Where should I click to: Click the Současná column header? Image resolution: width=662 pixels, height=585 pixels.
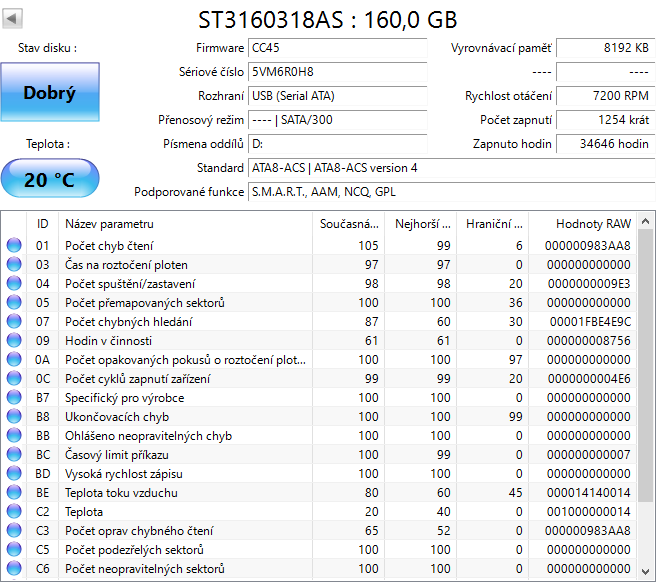348,224
